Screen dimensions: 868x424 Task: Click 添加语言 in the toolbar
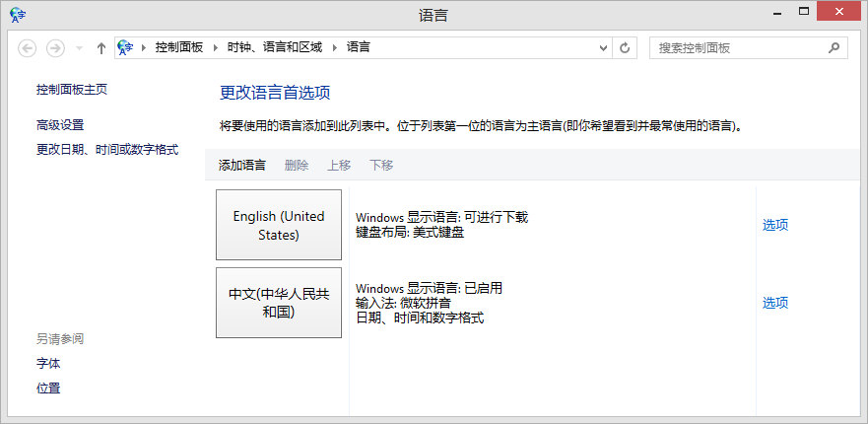241,165
